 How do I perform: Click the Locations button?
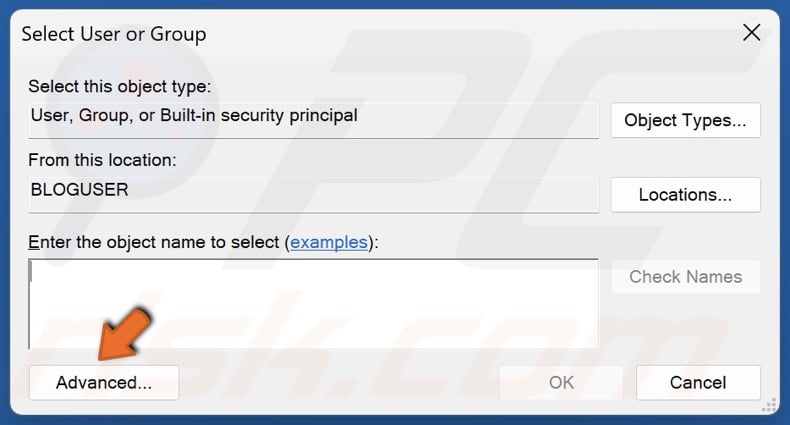pyautogui.click(x=685, y=195)
